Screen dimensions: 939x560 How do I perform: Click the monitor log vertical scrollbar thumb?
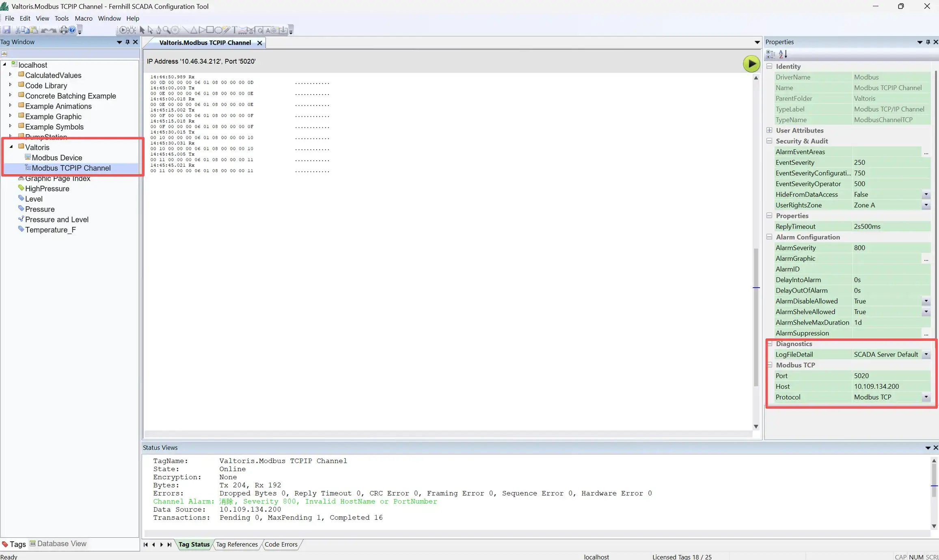pyautogui.click(x=756, y=317)
